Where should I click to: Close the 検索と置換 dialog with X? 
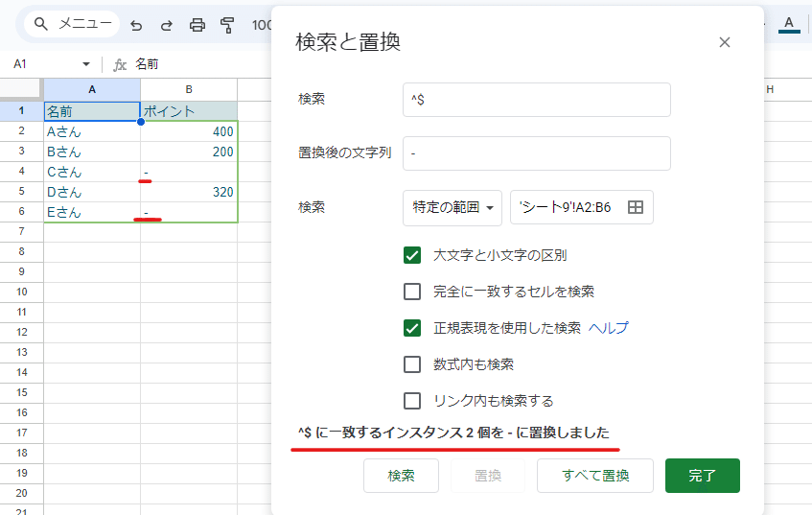[x=725, y=42]
